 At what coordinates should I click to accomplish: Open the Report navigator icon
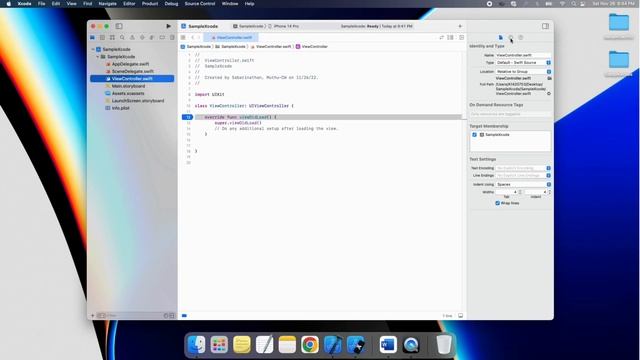pos(172,38)
